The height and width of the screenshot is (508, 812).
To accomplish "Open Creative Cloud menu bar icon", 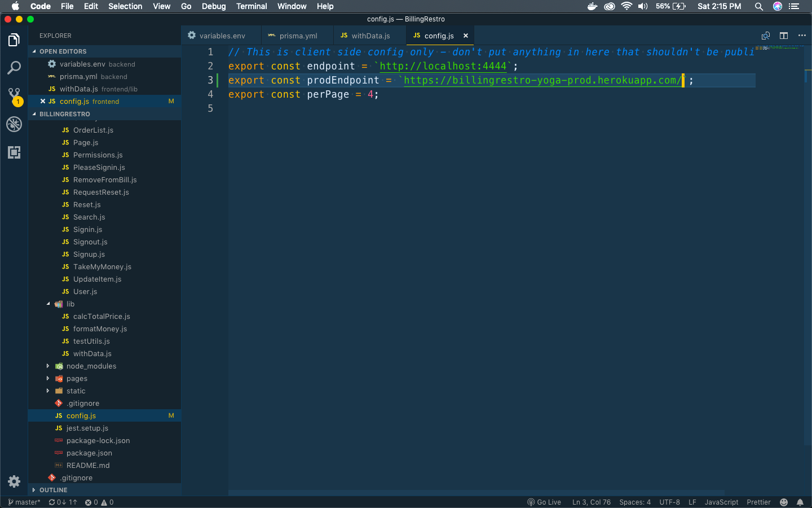I will [610, 6].
